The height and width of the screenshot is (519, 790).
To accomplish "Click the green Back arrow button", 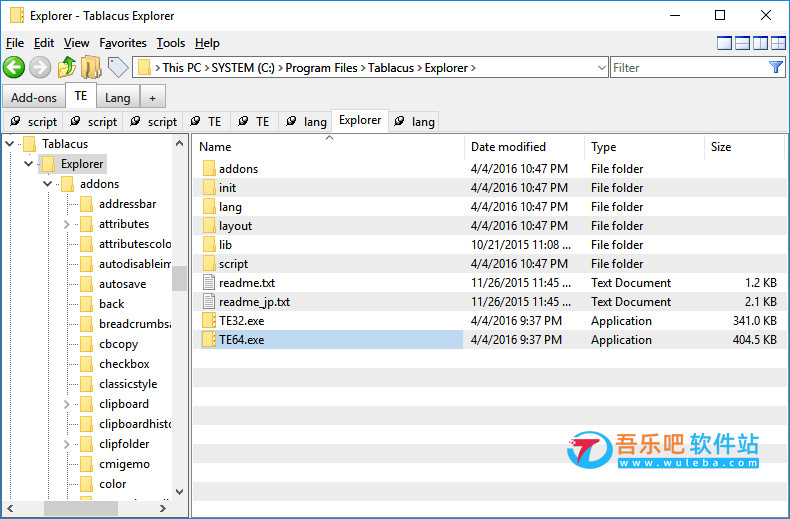I will tap(14, 67).
